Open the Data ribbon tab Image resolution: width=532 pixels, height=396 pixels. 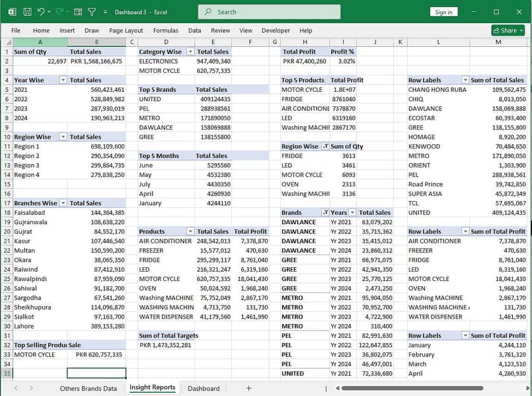pos(194,30)
